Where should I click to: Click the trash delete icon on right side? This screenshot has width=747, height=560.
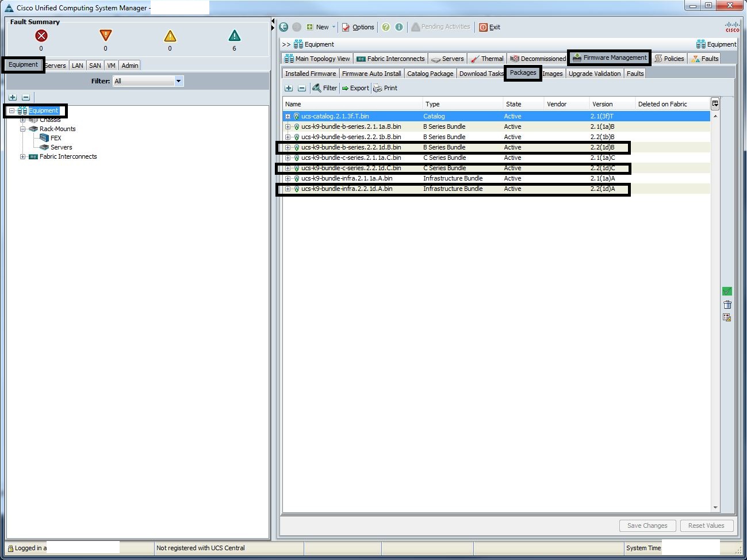pos(727,305)
